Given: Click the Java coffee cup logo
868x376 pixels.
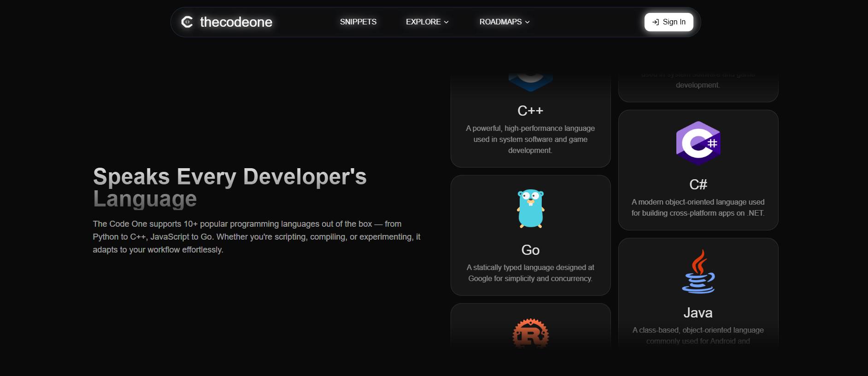Looking at the screenshot, I should point(698,272).
